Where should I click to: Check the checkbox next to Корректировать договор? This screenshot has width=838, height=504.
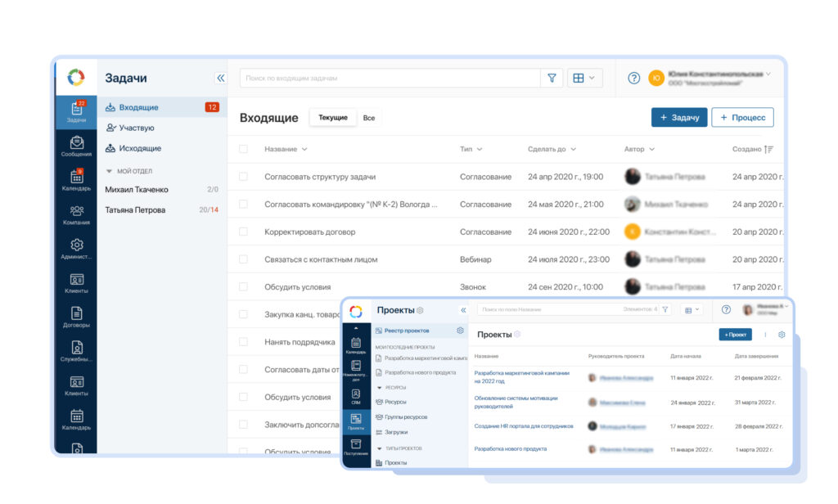click(242, 232)
